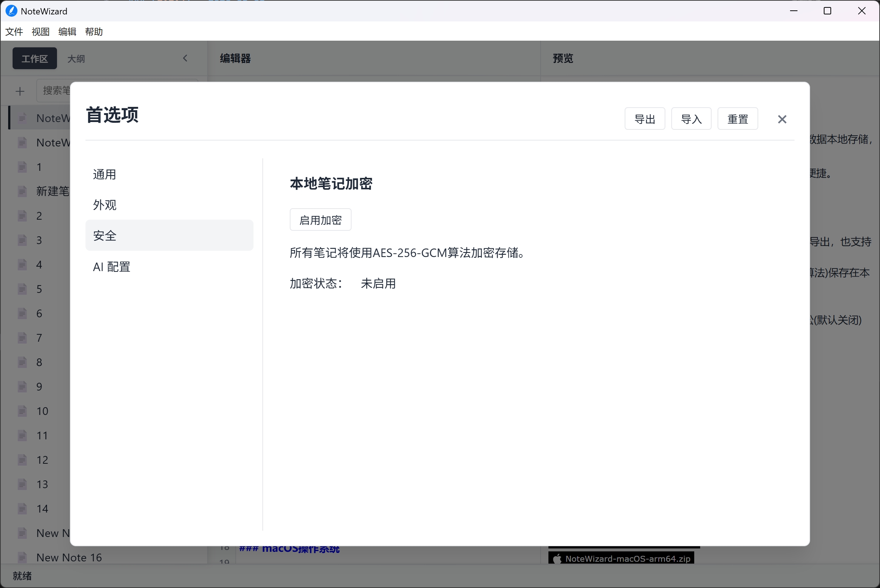This screenshot has width=880, height=588.
Task: Click the document icon of note 6
Action: (22, 314)
